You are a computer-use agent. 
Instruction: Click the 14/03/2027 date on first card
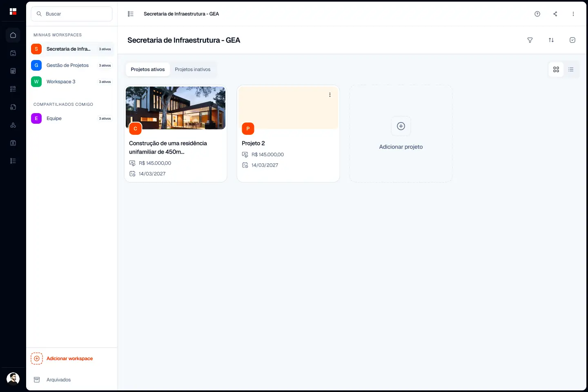(x=152, y=174)
